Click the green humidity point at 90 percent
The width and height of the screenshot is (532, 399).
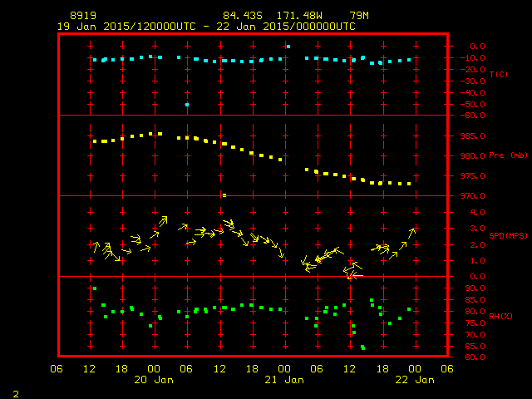95,288
